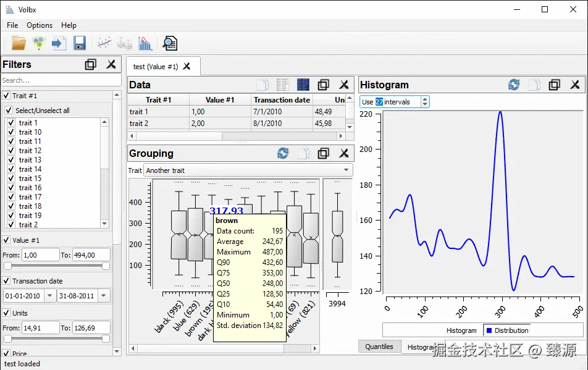Click the balance scales grouping icon
Viewport: 588px width, 370px height.
[x=125, y=44]
